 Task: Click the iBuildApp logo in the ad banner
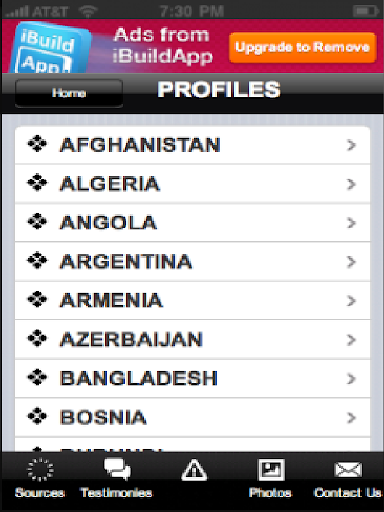[50, 47]
